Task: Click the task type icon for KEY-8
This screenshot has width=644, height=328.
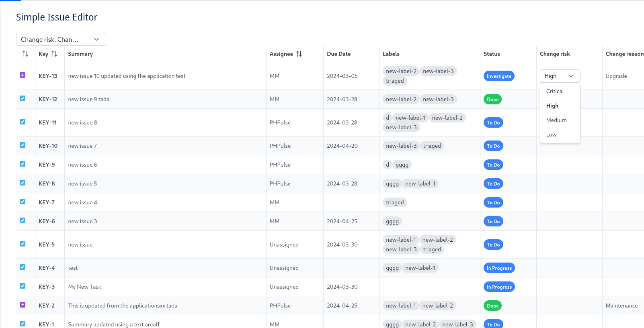Action: tap(23, 183)
